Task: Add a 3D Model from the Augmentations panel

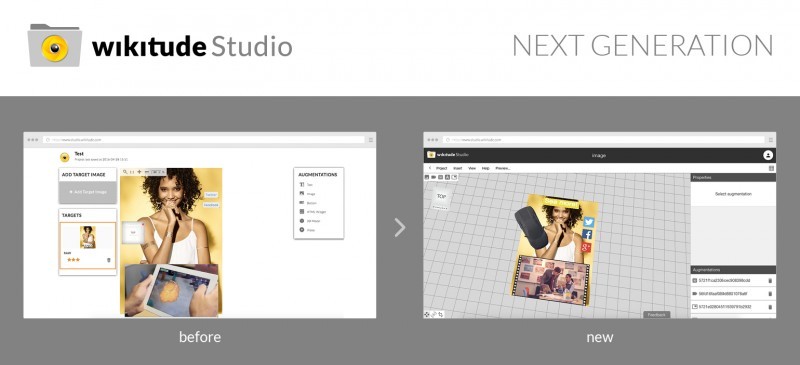Action: pos(310,221)
